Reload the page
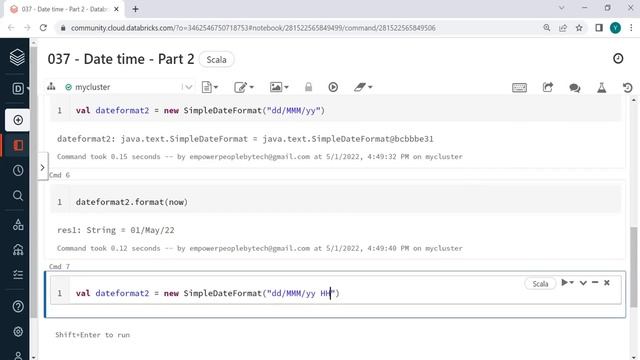Viewport: 640px width, 360px height. pyautogui.click(x=43, y=28)
